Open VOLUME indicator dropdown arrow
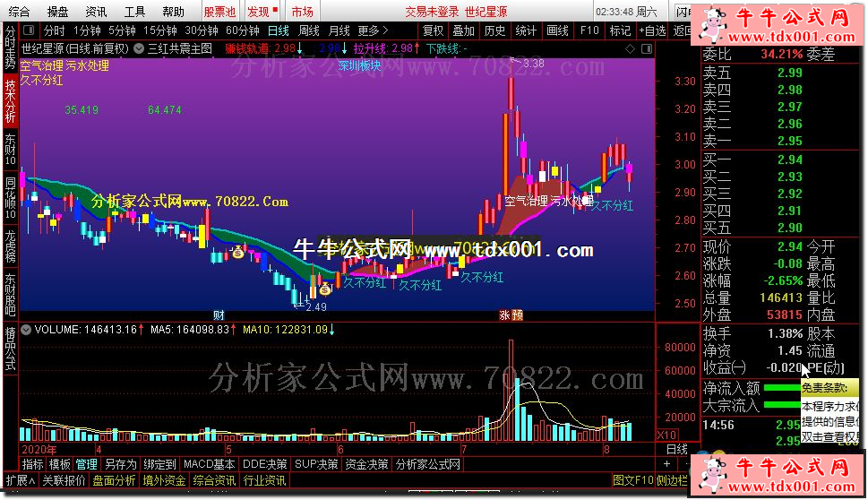Image resolution: width=868 pixels, height=500 pixels. pos(25,330)
